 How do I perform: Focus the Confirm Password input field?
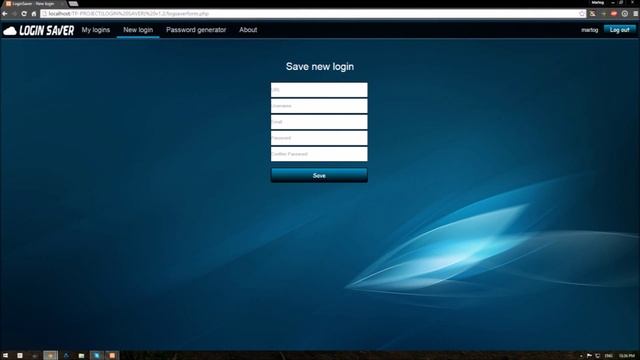coord(319,154)
